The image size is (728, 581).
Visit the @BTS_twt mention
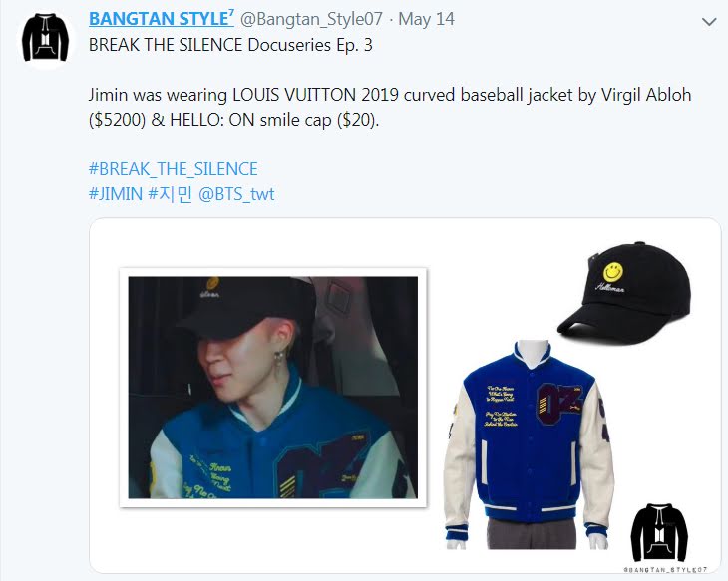tap(236, 194)
